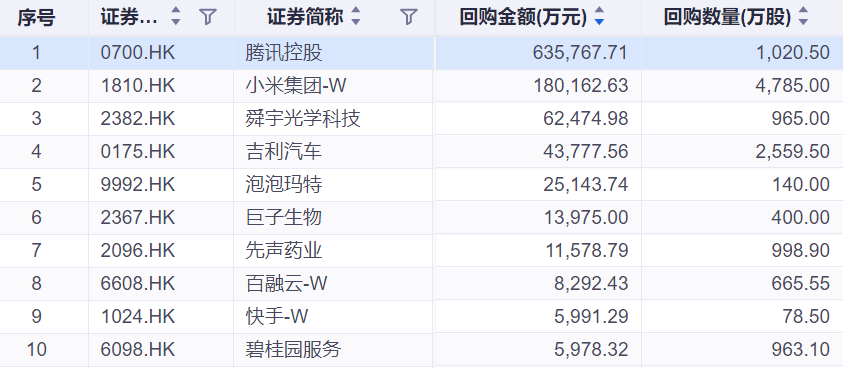Select 腾讯控股 name cell
This screenshot has height=368, width=843.
coord(284,53)
